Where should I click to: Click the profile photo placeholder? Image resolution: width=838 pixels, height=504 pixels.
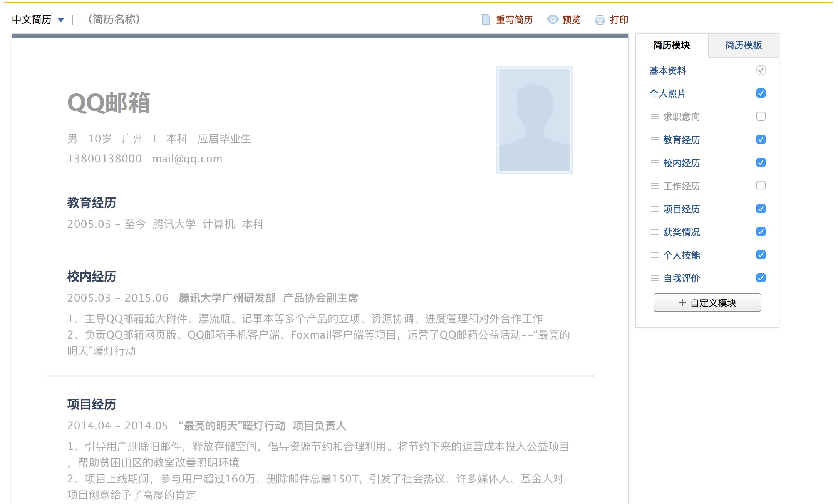[534, 120]
